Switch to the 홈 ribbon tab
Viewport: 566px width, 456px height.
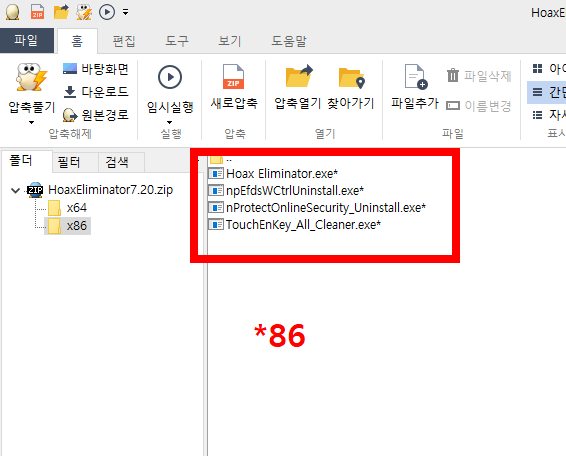point(77,41)
